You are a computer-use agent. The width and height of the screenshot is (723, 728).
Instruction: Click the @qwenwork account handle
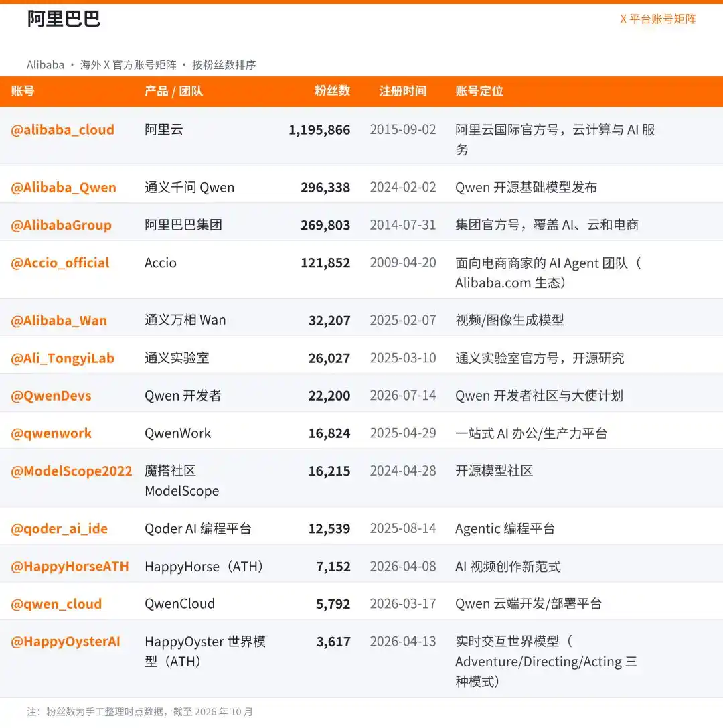click(51, 433)
